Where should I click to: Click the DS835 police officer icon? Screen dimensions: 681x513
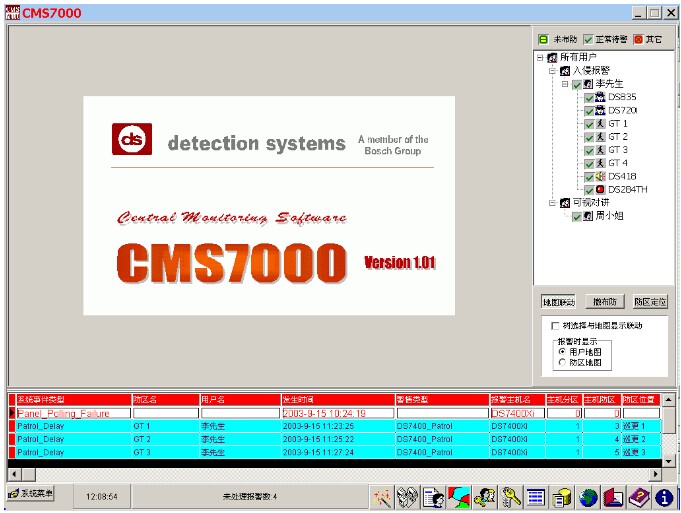[x=600, y=97]
